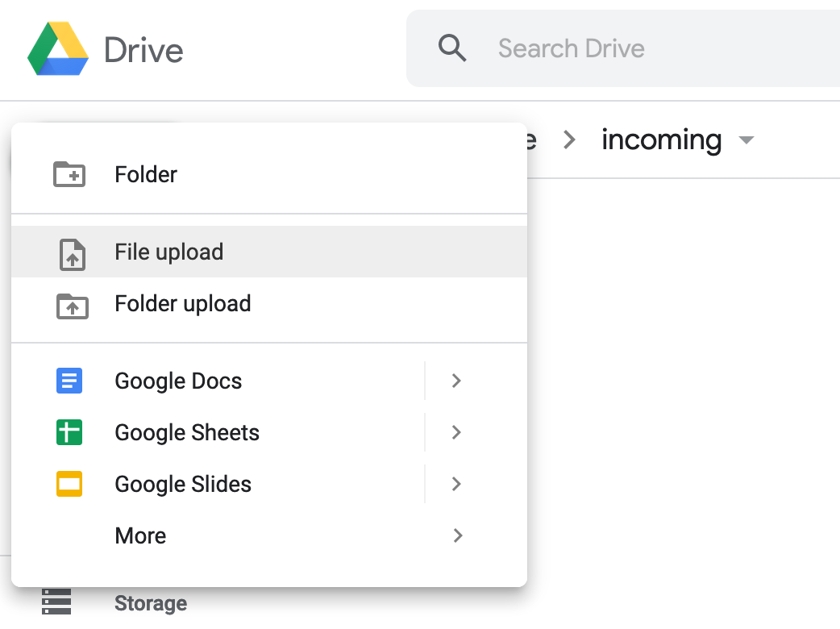Click the yellow Google Slides icon
Screen dimensions: 840x629
pos(69,485)
